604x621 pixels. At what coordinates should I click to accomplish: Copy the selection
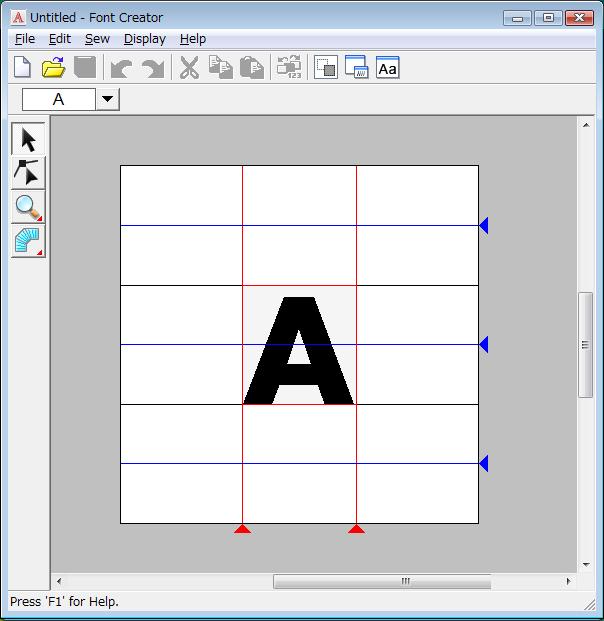click(x=221, y=67)
